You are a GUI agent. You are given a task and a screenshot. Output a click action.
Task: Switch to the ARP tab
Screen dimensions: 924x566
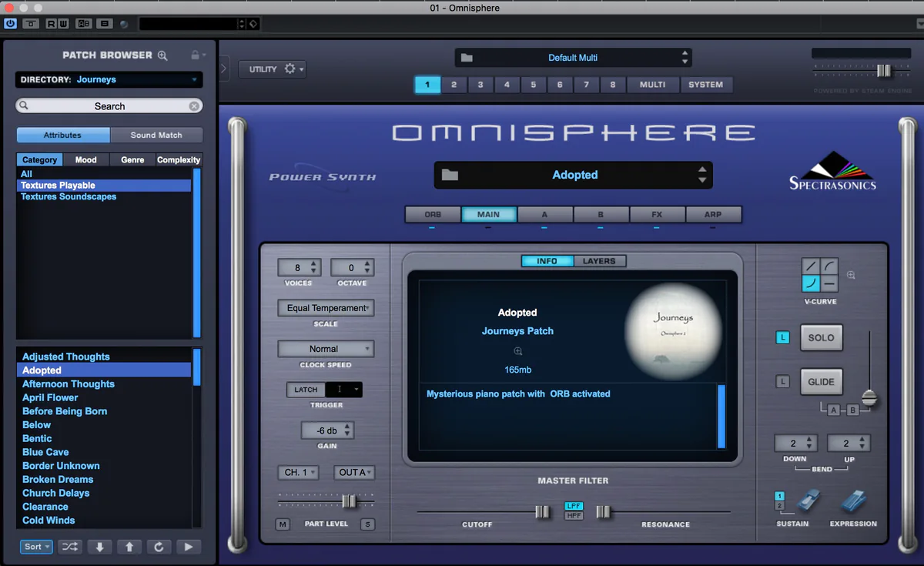tap(713, 215)
